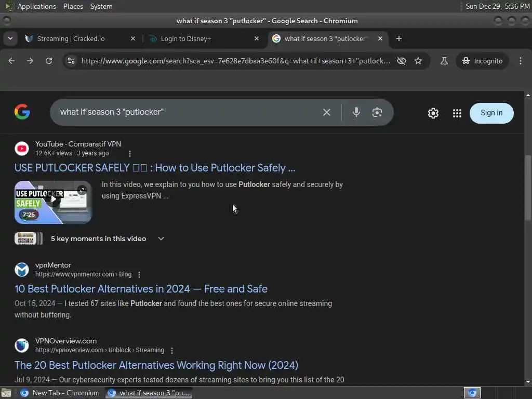Open 10 Best Putlocker Alternatives in 2024 link
The height and width of the screenshot is (399, 532).
(141, 289)
